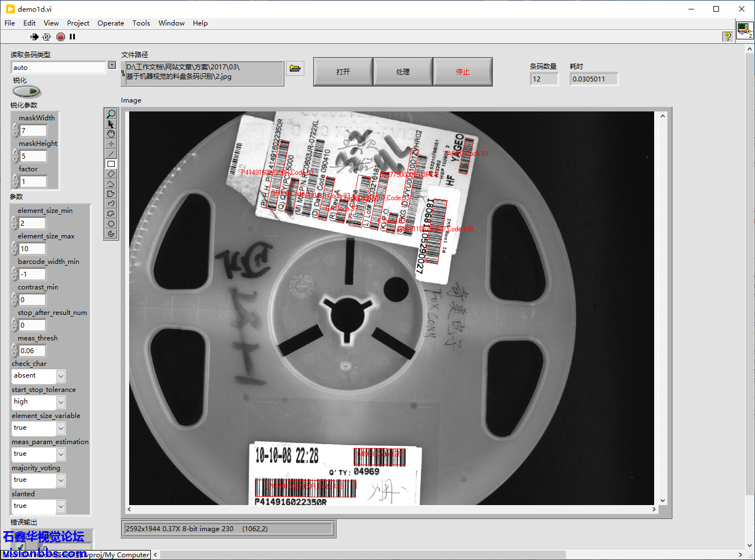
Task: Choose the Line ROI tool
Action: tap(111, 154)
